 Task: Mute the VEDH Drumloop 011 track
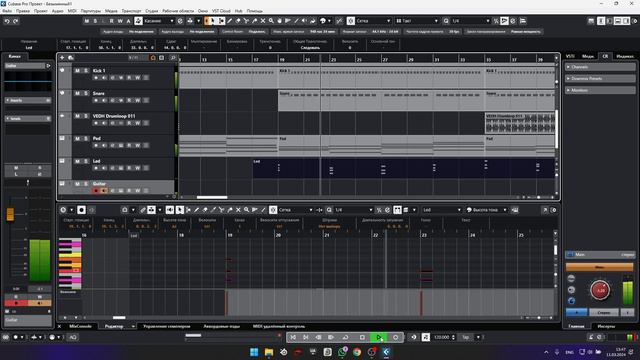pos(77,116)
